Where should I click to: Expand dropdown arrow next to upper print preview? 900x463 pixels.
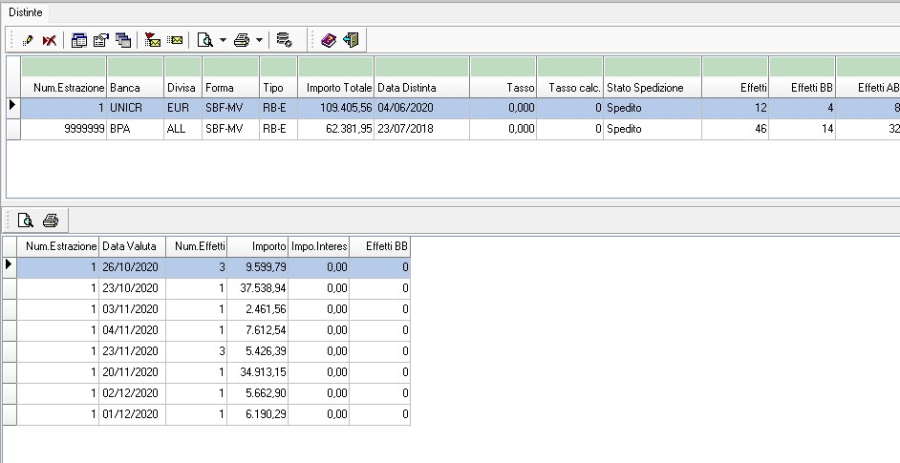click(221, 40)
